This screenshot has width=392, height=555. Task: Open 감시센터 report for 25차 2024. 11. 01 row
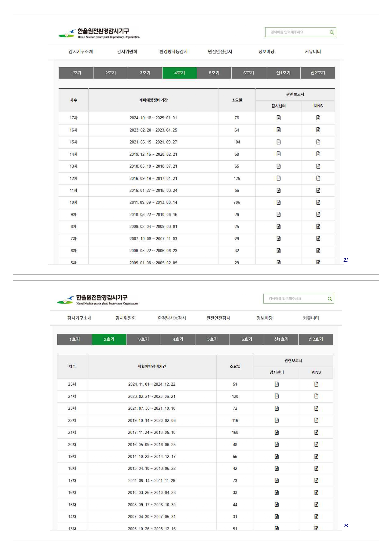(x=277, y=384)
